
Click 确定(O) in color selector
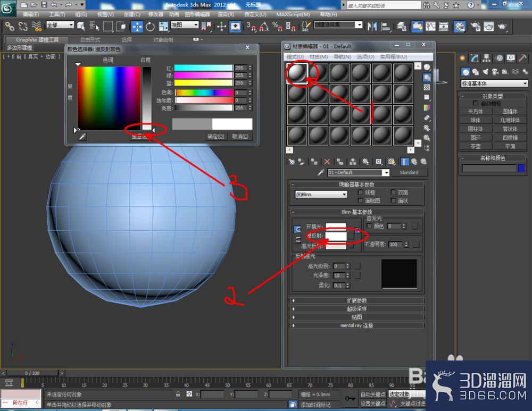[x=216, y=136]
